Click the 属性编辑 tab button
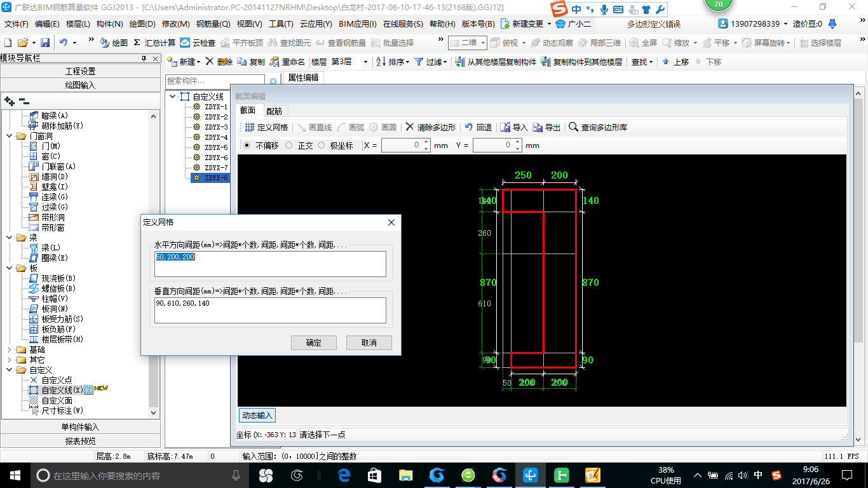Screen dimensions: 868x488 pos(303,78)
